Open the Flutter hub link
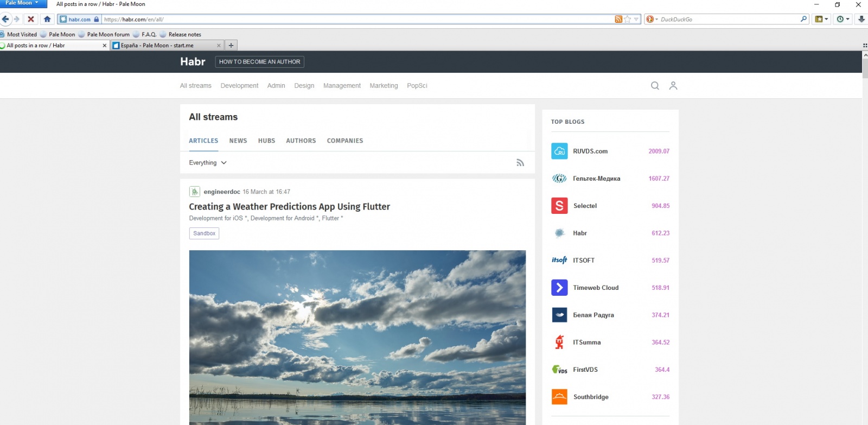 [x=332, y=218]
